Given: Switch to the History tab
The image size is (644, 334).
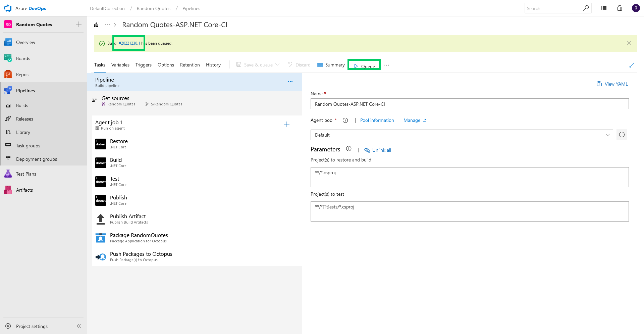Looking at the screenshot, I should (x=213, y=65).
